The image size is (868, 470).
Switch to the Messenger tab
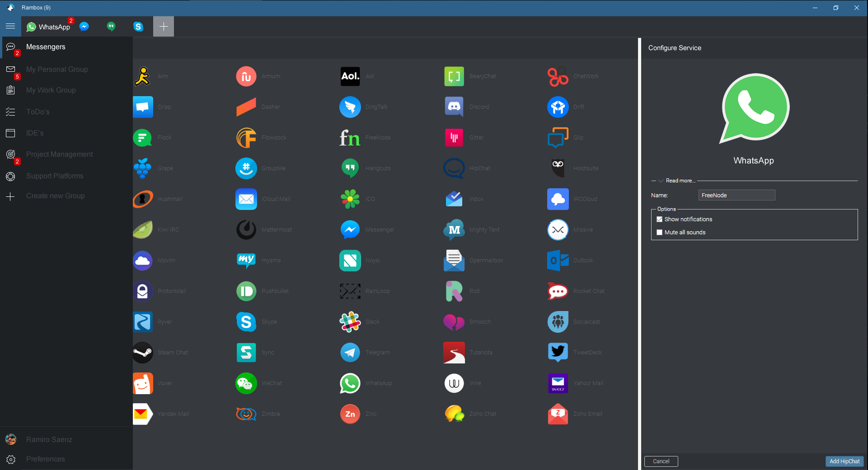coord(84,27)
